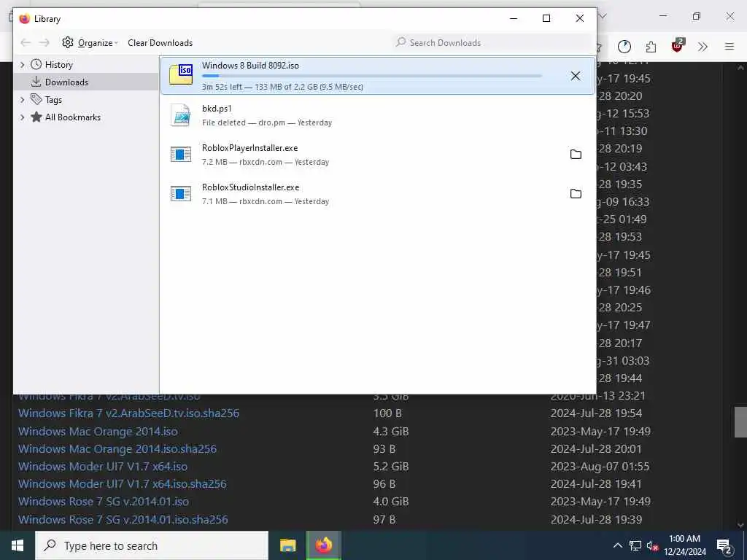The height and width of the screenshot is (560, 747).
Task: Expand the All Bookmarks tree node
Action: click(22, 117)
